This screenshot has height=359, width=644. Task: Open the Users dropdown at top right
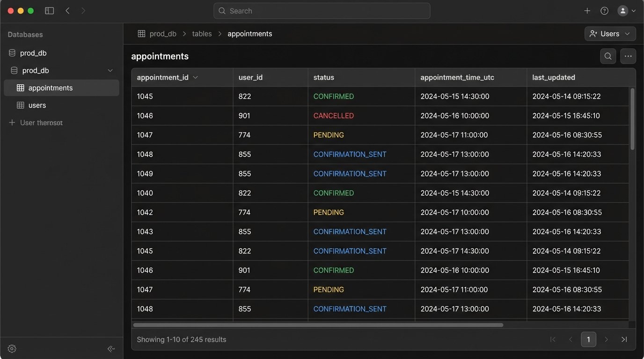click(x=610, y=33)
